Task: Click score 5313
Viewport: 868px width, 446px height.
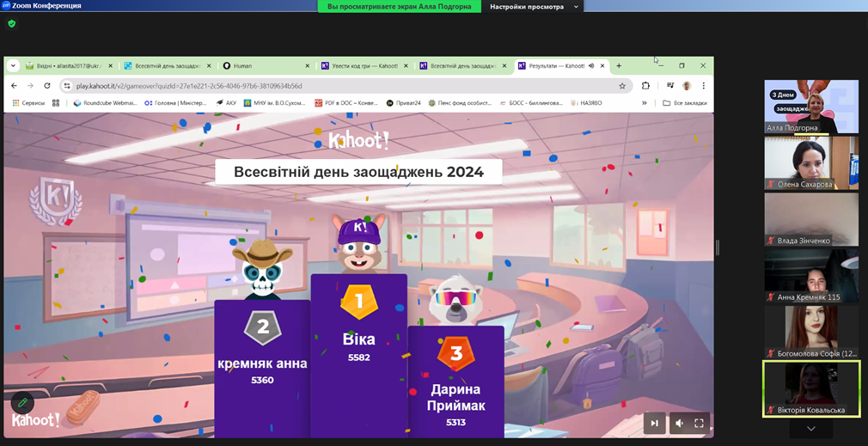Action: pyautogui.click(x=456, y=422)
